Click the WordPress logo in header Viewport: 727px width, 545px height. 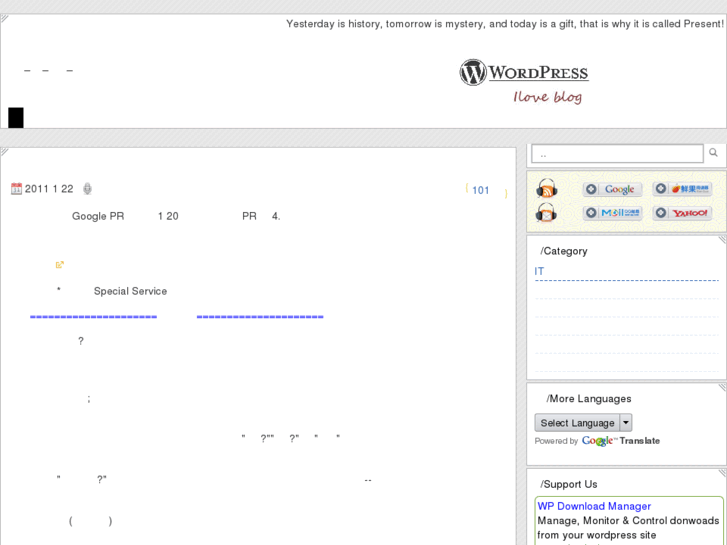[524, 72]
